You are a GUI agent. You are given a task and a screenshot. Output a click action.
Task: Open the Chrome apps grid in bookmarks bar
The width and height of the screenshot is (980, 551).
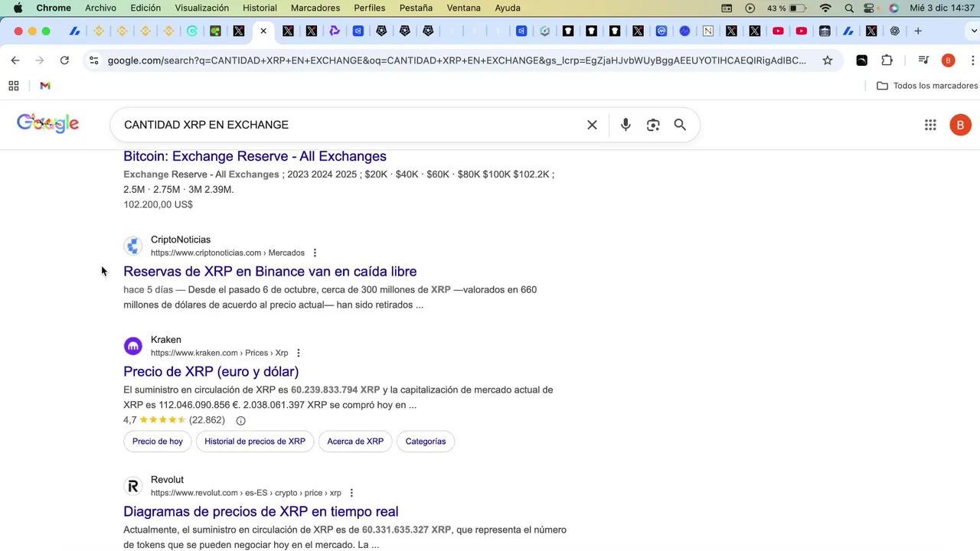click(x=14, y=86)
